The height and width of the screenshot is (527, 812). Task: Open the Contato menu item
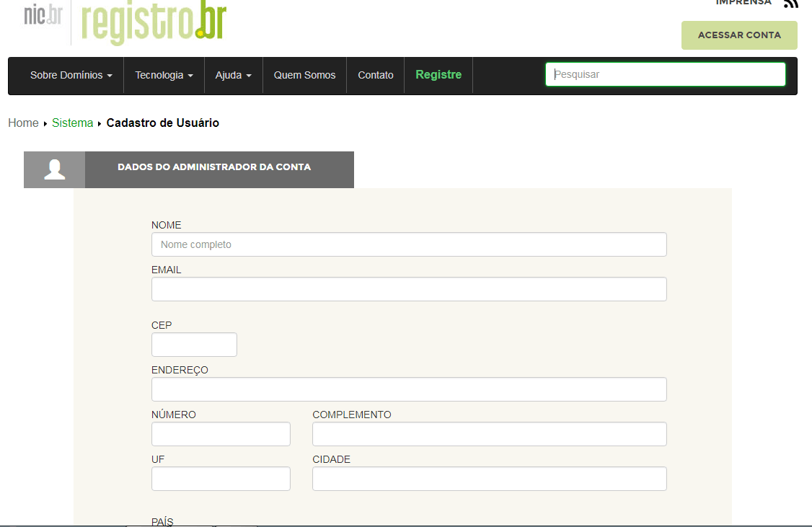376,75
